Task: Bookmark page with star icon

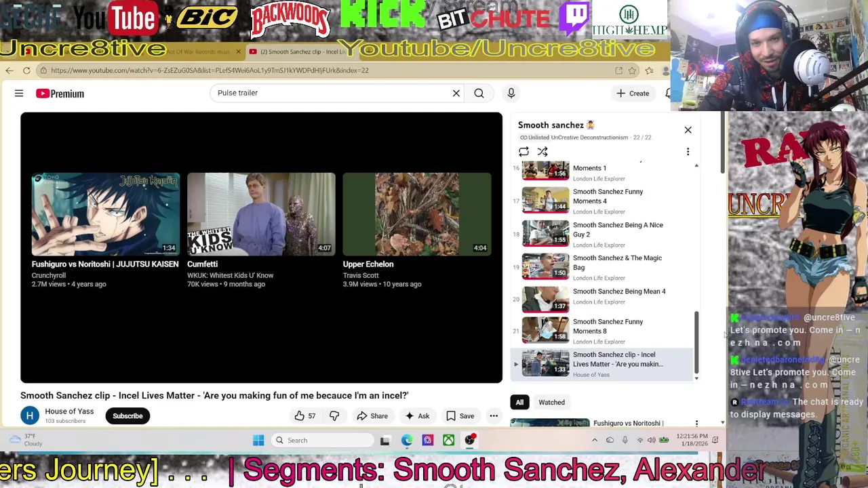Action: click(x=632, y=70)
